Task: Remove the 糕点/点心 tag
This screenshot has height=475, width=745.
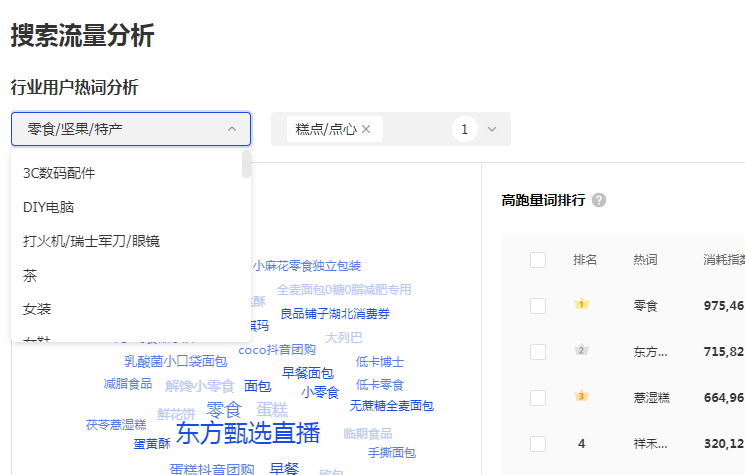Action: click(x=366, y=129)
